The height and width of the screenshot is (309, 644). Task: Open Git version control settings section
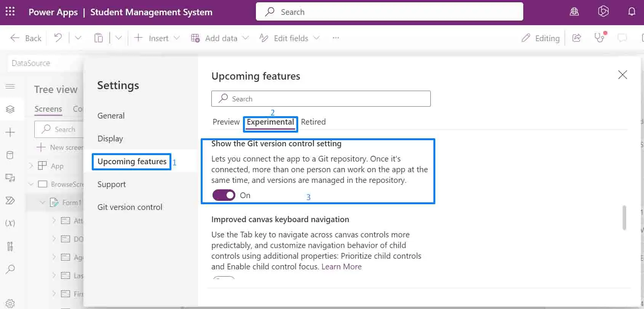point(129,207)
